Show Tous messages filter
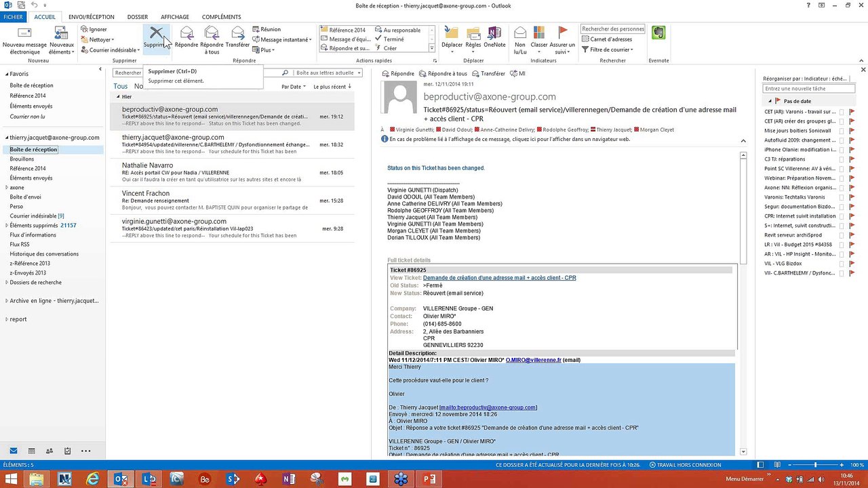Screen dimensions: 868x488 (121, 87)
